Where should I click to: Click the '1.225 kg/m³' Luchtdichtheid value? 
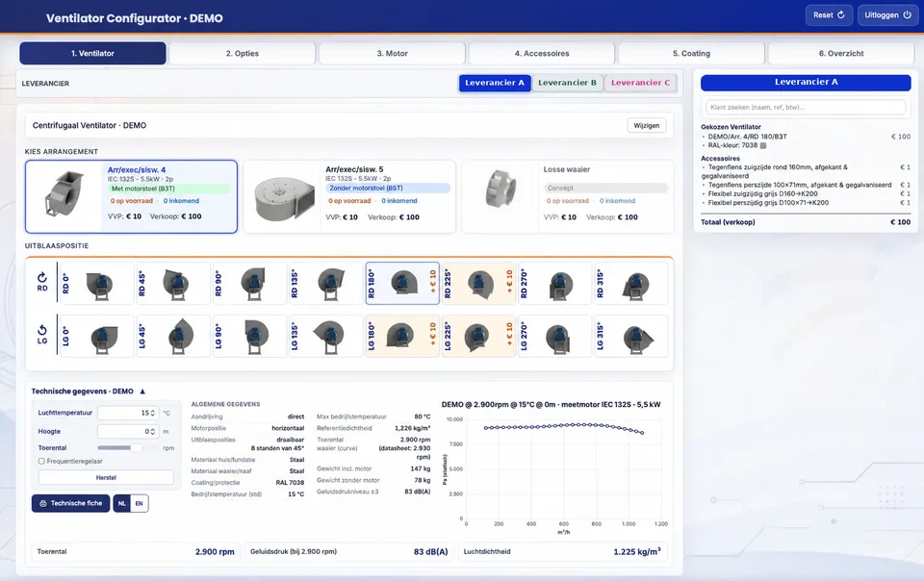(637, 551)
